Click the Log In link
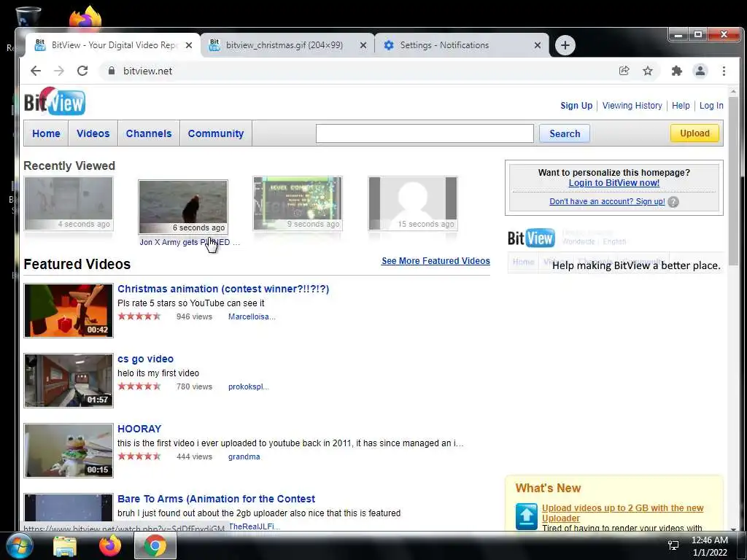This screenshot has width=747, height=560. 711,106
